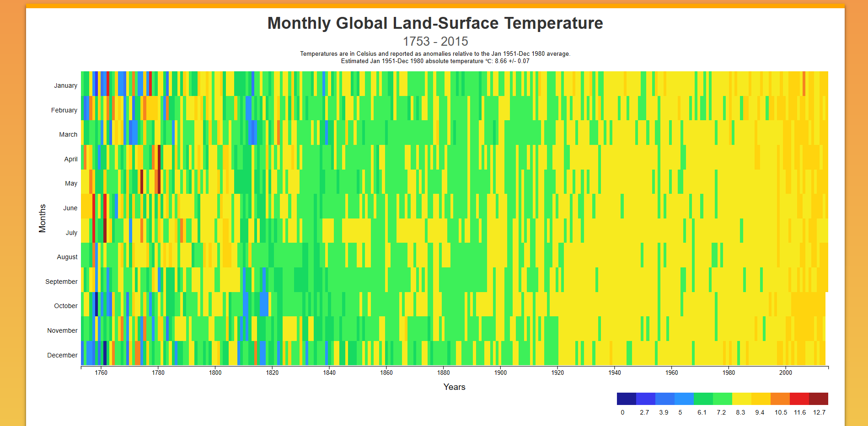Click the 1960 tick label on year axis
This screenshot has width=868, height=426.
pyautogui.click(x=672, y=373)
